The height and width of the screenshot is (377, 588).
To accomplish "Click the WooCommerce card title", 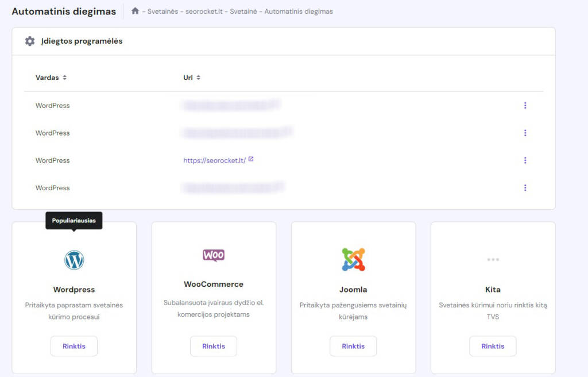I will coord(214,284).
